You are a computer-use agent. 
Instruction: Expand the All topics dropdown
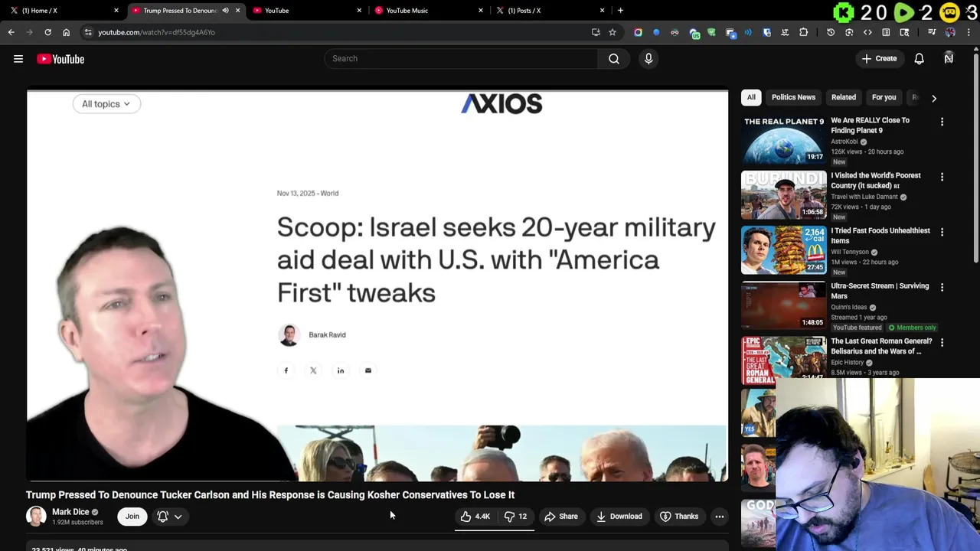point(106,104)
